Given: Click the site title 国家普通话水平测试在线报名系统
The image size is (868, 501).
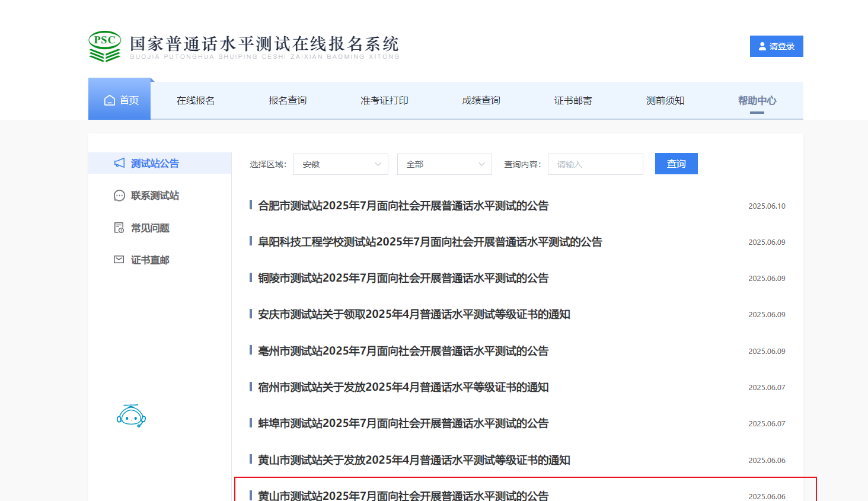Looking at the screenshot, I should click(x=264, y=44).
